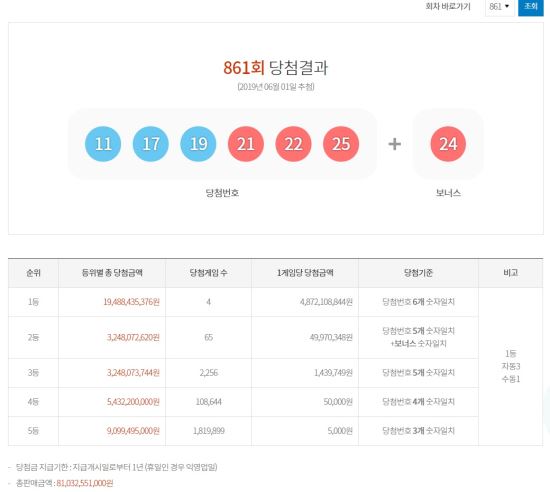The width and height of the screenshot is (550, 492).
Task: Click the plus sign before bonus ball
Action: 395,144
